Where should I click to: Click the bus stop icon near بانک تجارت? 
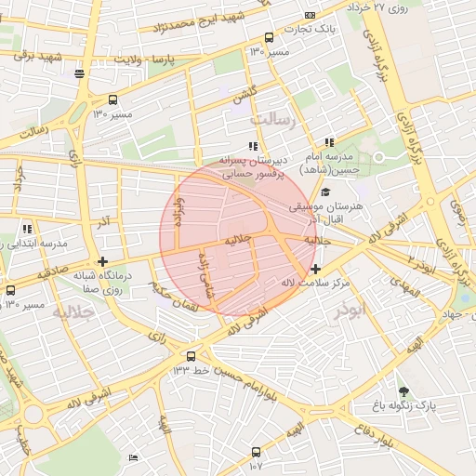(269, 38)
